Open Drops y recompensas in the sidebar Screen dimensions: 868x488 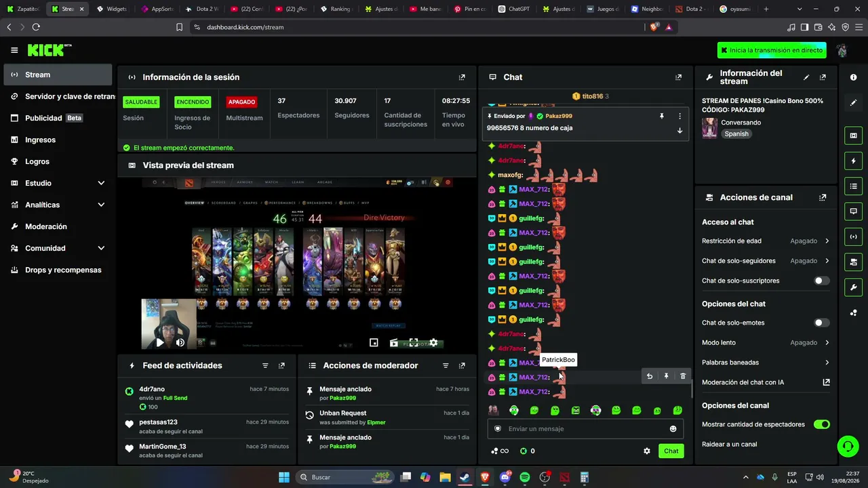point(58,270)
